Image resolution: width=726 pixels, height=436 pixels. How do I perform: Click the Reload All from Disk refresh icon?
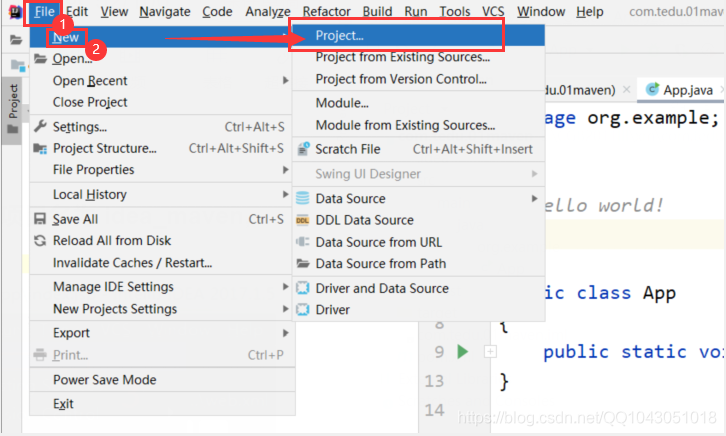[x=40, y=241]
